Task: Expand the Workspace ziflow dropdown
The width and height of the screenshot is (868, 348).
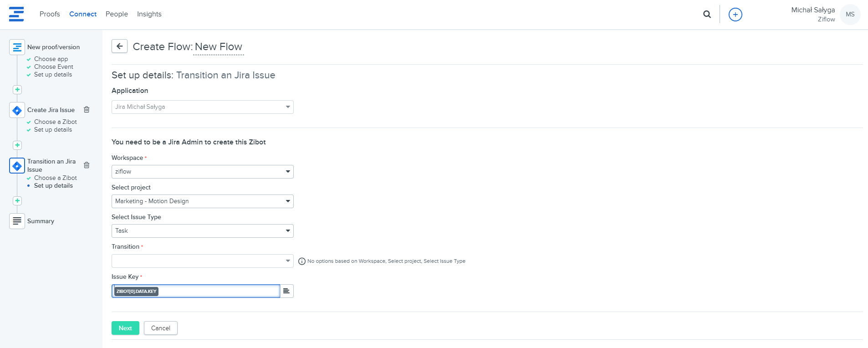Action: pos(202,172)
